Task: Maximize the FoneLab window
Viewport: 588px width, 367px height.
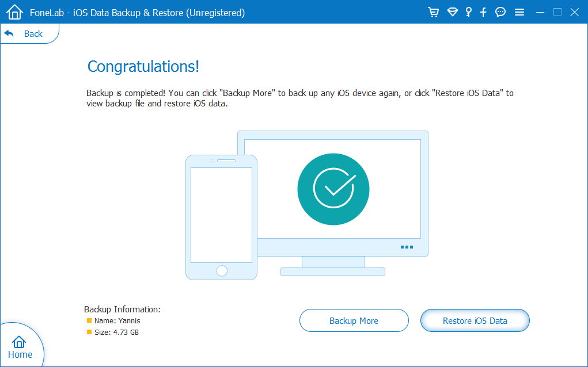Action: 557,12
